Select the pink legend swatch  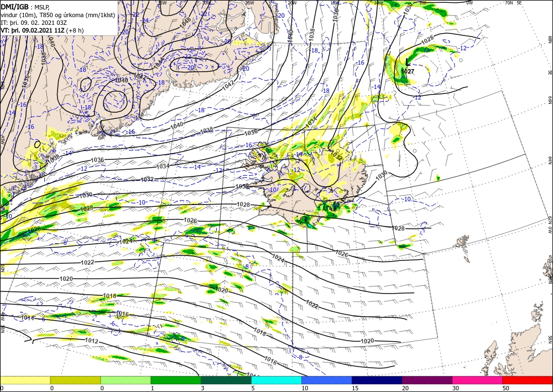click(x=477, y=380)
